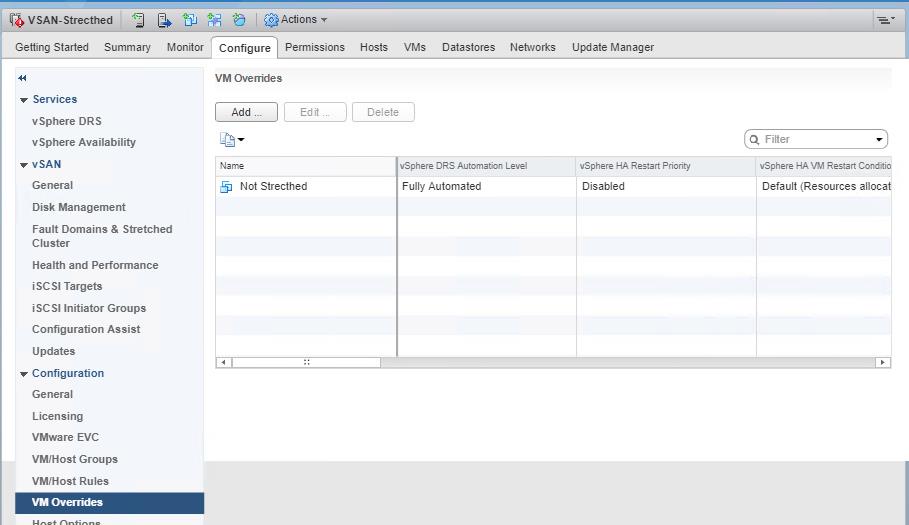Viewport: 909px width, 525px height.
Task: Open Health and Performance settings
Action: (95, 265)
